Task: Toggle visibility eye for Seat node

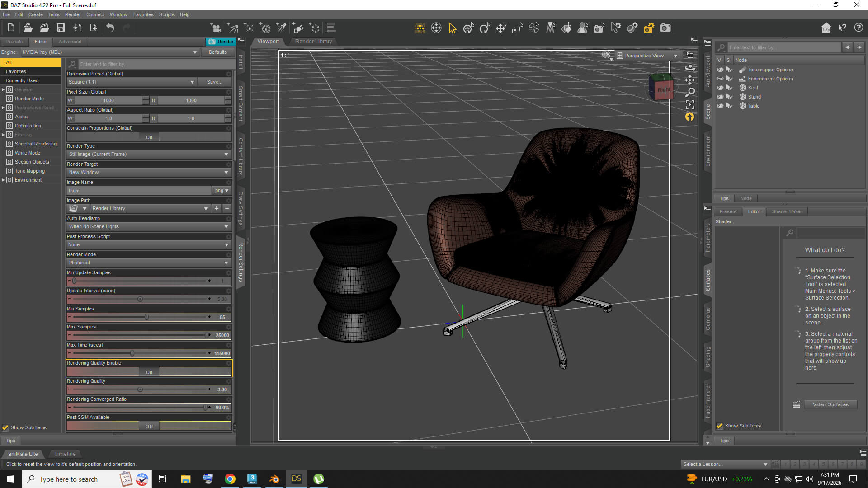Action: pyautogui.click(x=720, y=88)
